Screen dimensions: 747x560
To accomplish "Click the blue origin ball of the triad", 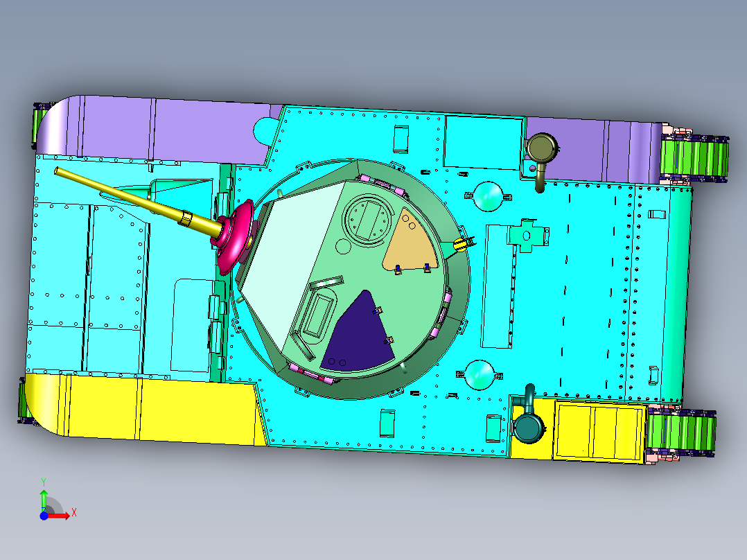I will tap(44, 516).
